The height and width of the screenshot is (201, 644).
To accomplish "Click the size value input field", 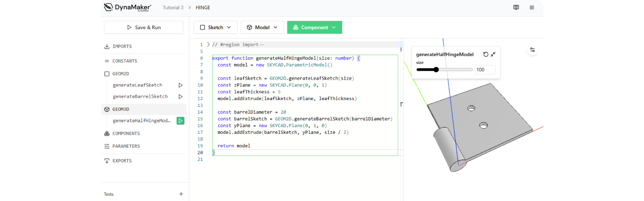I will tap(485, 70).
